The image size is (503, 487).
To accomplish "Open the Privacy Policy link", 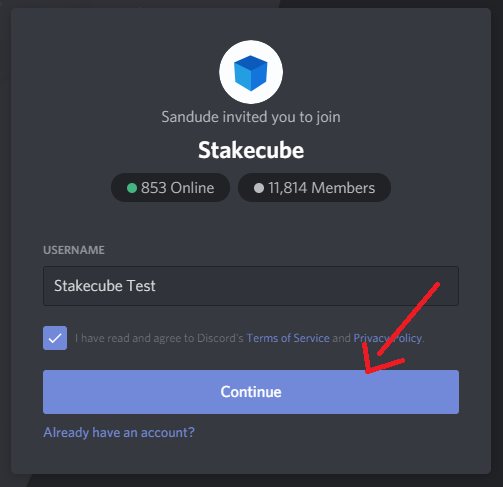I will [388, 338].
